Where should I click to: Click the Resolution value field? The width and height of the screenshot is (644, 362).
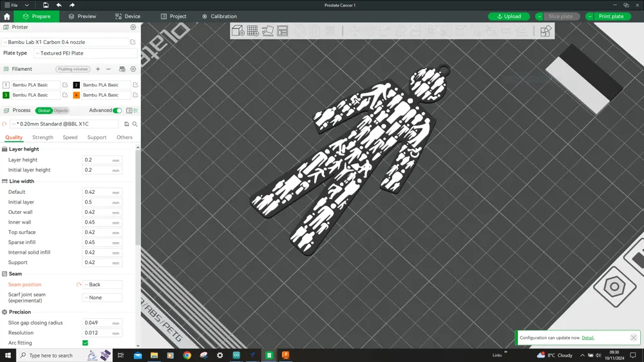point(102,333)
